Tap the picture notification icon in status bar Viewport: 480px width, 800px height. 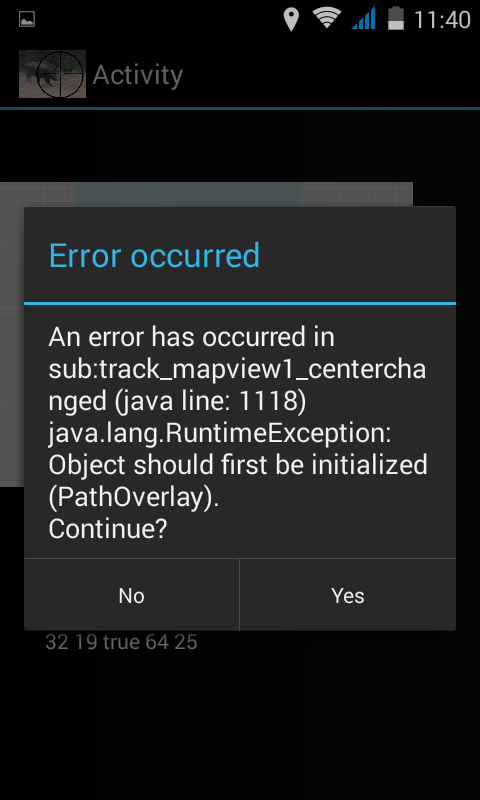[x=27, y=20]
